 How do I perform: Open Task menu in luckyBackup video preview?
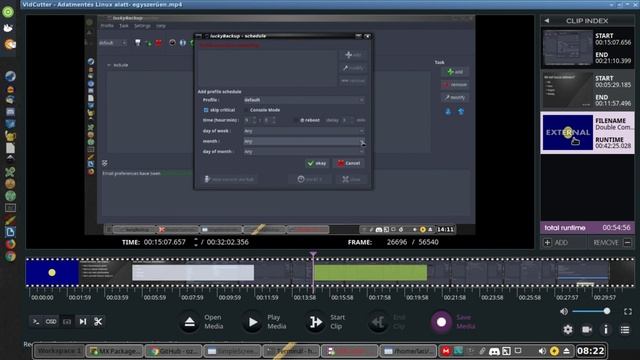click(124, 26)
